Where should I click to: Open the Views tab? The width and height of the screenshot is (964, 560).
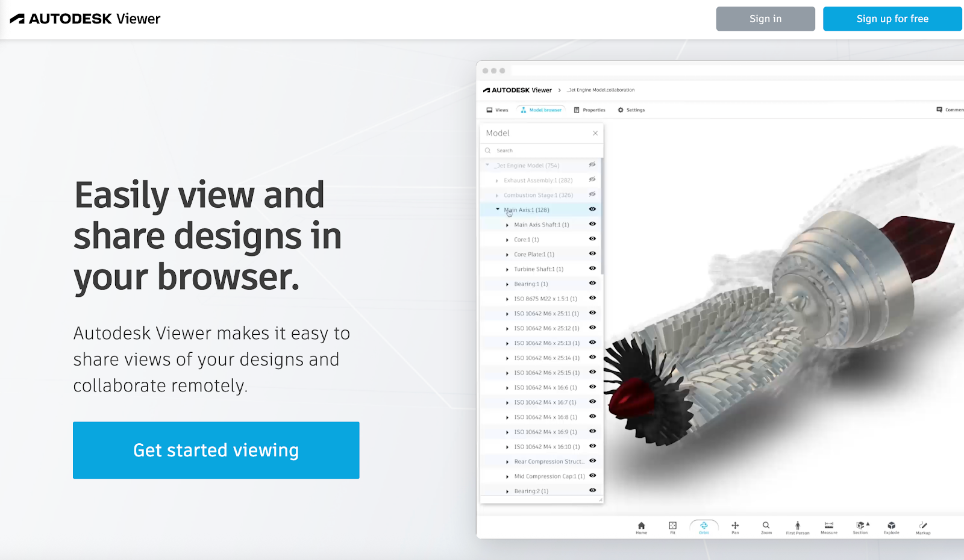click(x=497, y=110)
